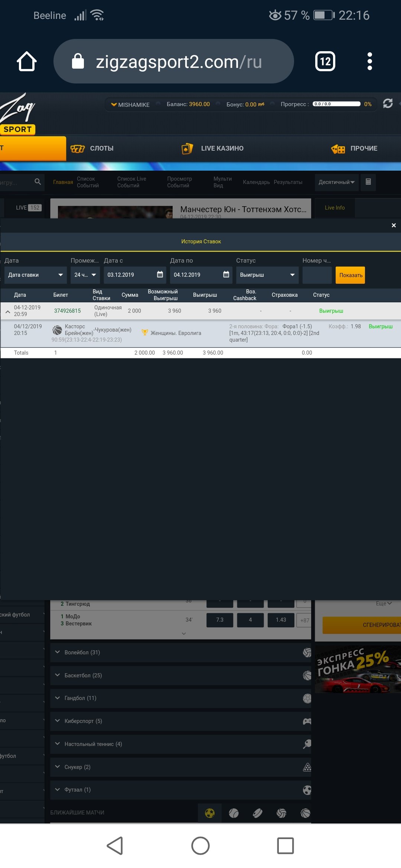This screenshot has height=868, width=401.
Task: Open calendar picker for Дата по field
Action: 226,274
